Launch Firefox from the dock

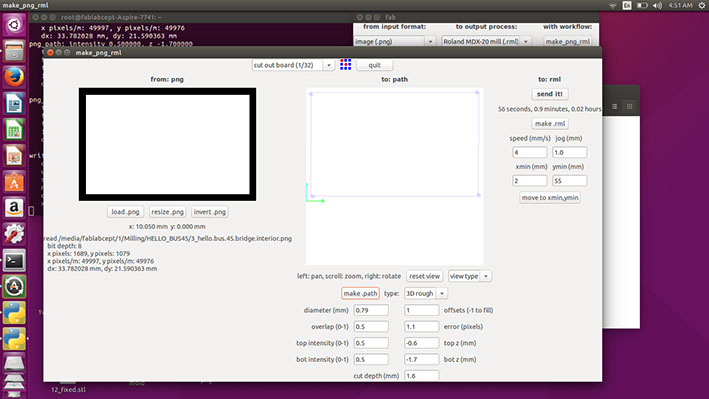[14, 77]
